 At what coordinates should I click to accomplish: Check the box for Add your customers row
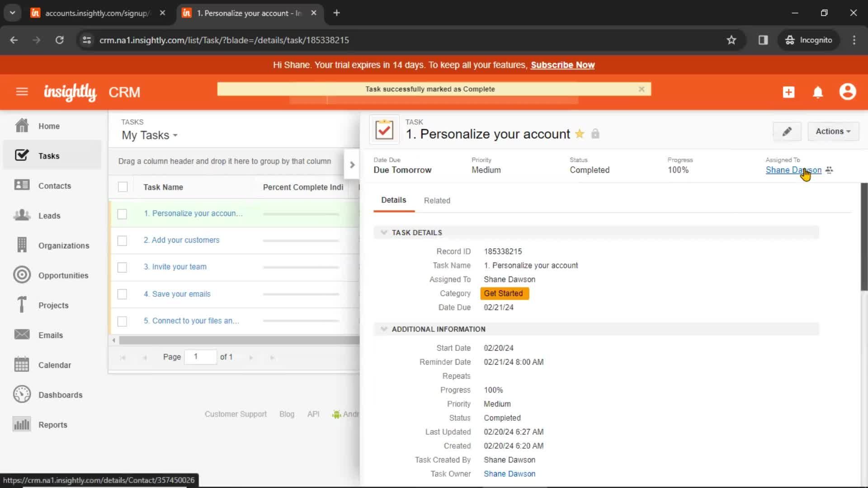pos(122,240)
